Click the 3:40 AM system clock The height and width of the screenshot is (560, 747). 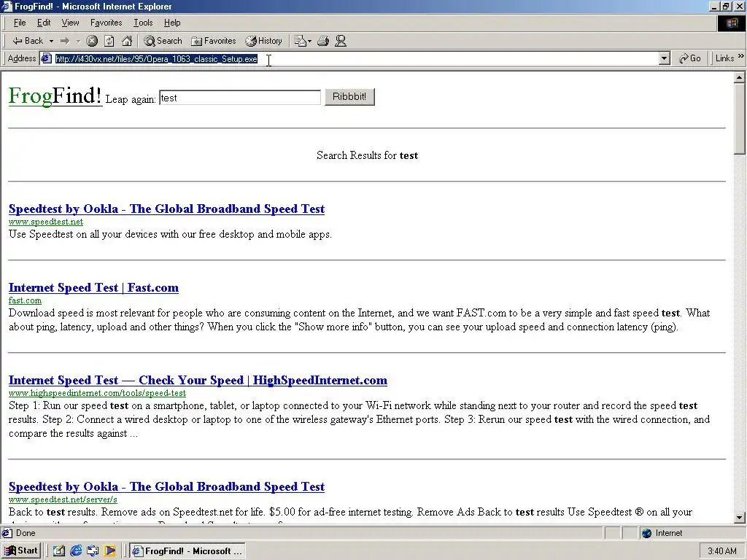point(721,551)
